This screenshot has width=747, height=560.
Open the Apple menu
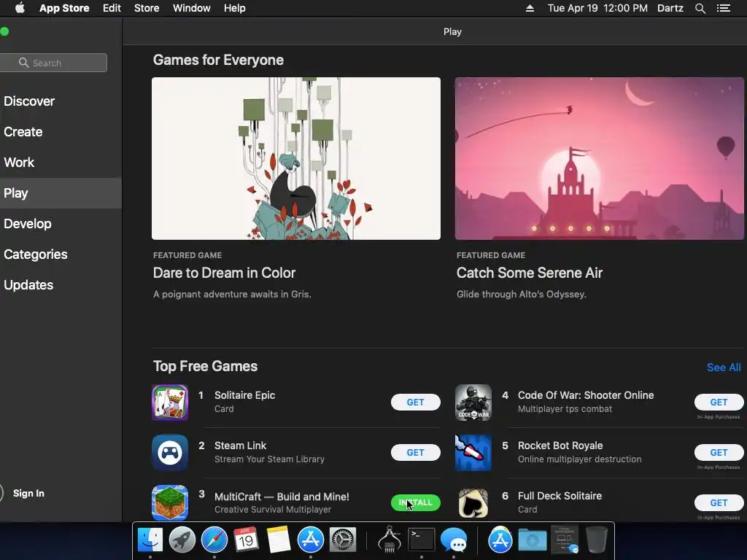click(x=20, y=8)
